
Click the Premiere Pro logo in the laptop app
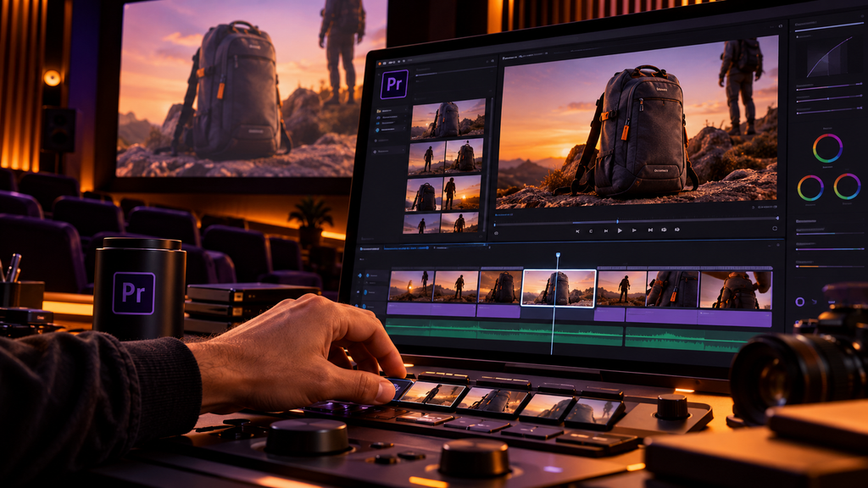(394, 84)
